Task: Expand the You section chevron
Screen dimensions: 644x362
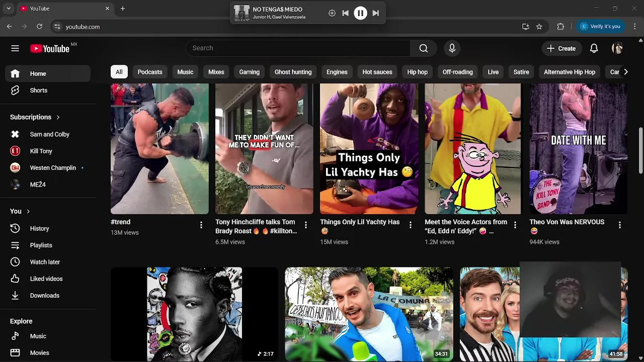Action: 28,211
